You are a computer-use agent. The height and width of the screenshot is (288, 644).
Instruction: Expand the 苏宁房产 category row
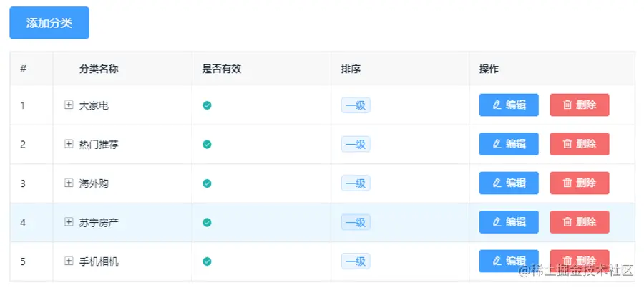[x=69, y=222]
